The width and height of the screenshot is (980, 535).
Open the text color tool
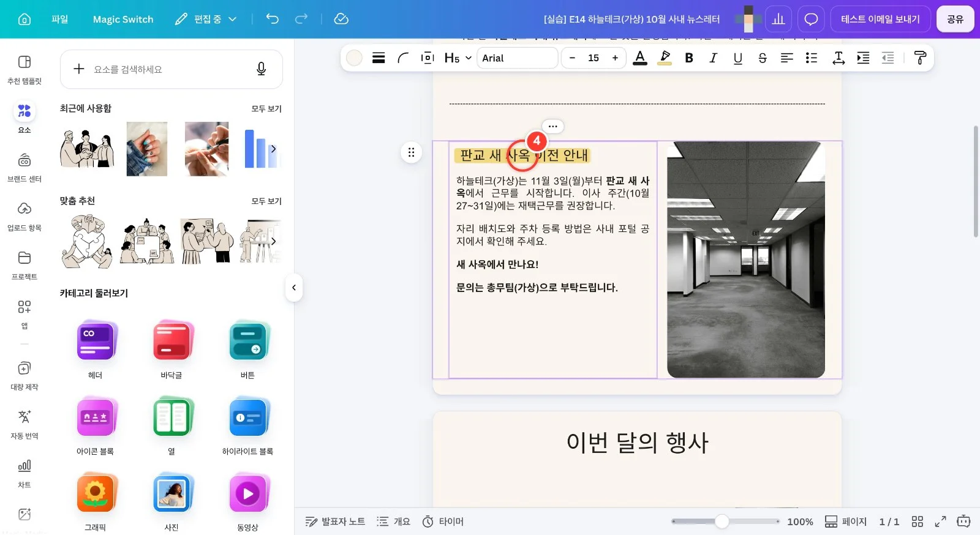640,58
